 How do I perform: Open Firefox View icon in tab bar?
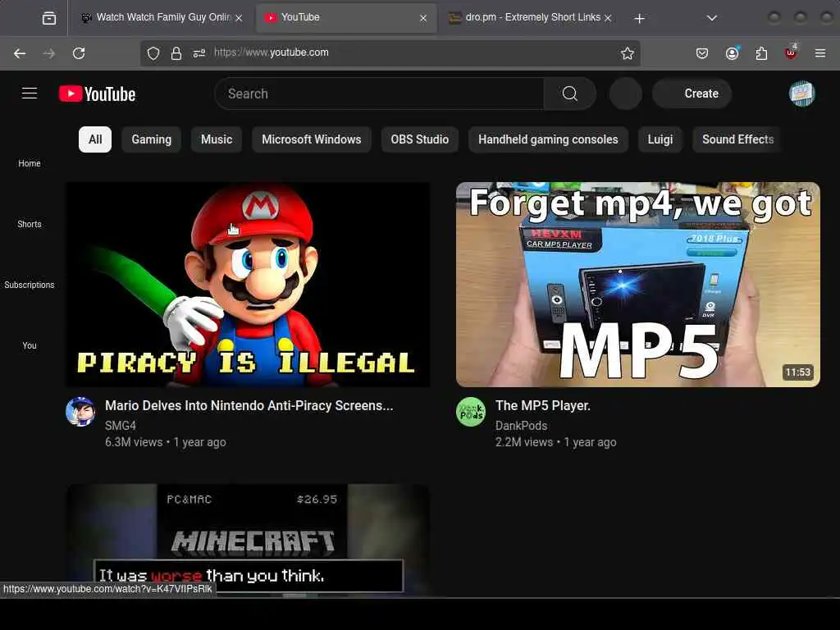point(49,18)
